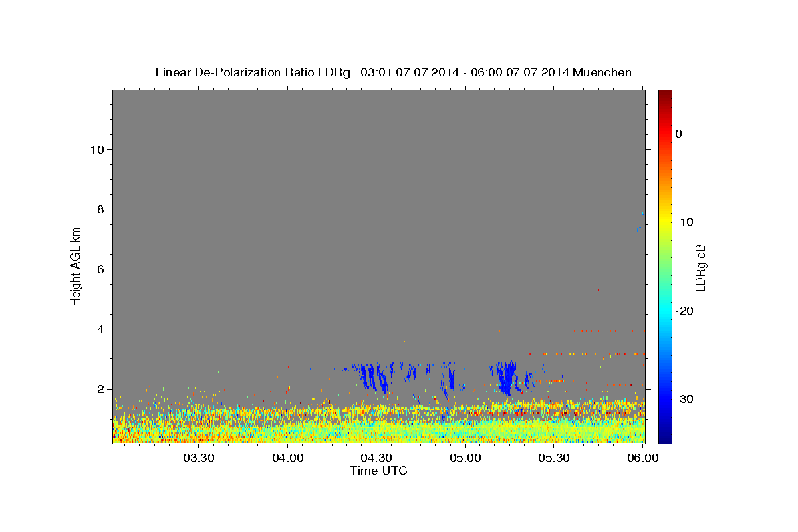This screenshot has height=532, width=798.
Task: Click the 06:00 time tick label
Action: 642,458
